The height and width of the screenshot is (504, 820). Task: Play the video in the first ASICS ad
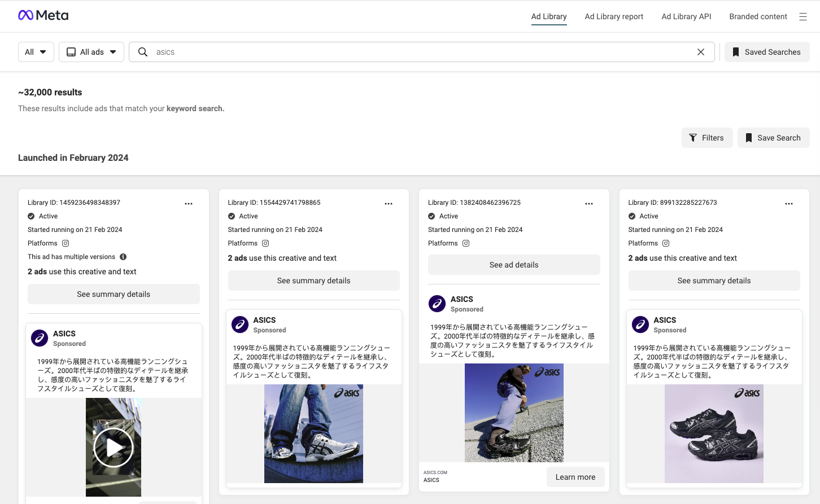point(114,448)
